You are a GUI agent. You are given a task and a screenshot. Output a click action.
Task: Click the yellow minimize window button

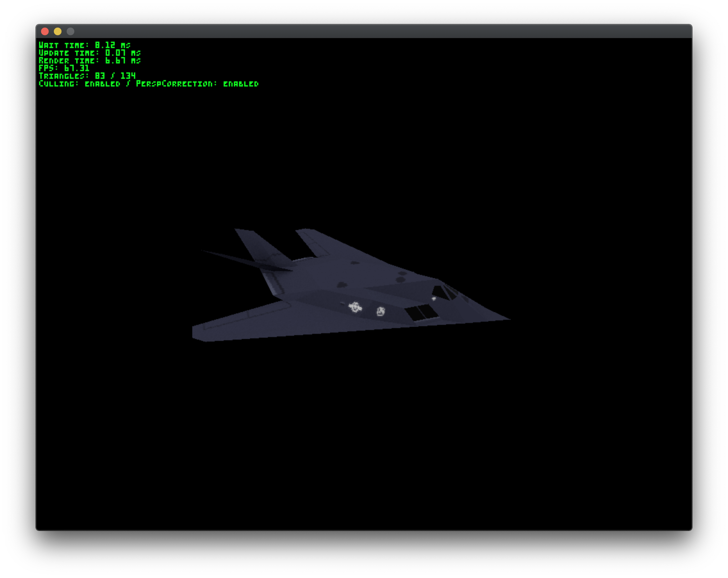pyautogui.click(x=58, y=31)
